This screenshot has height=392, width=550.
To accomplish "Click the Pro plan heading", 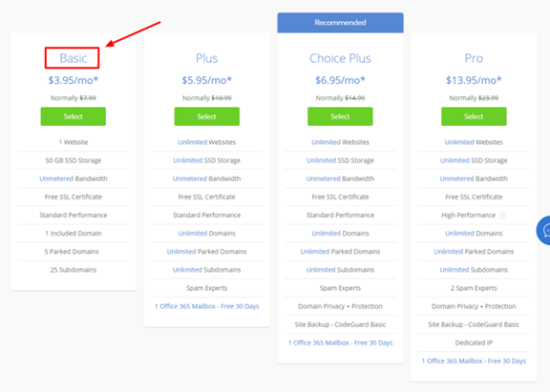I will tap(474, 58).
